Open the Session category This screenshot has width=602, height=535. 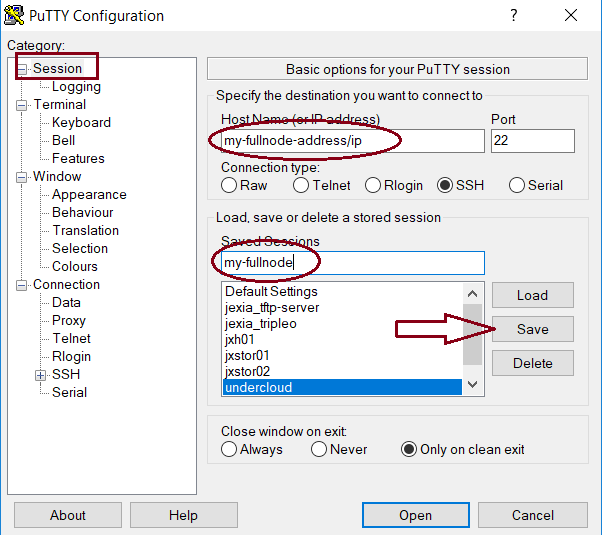tap(58, 68)
